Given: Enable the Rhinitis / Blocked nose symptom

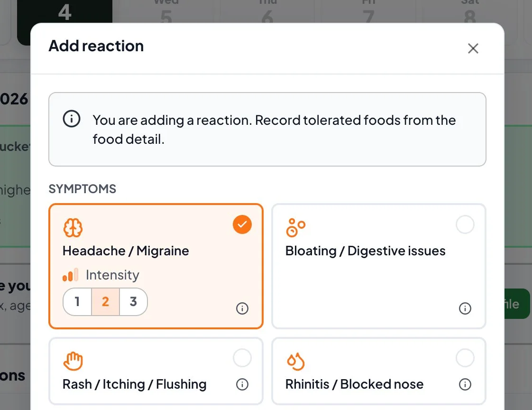Looking at the screenshot, I should [465, 358].
